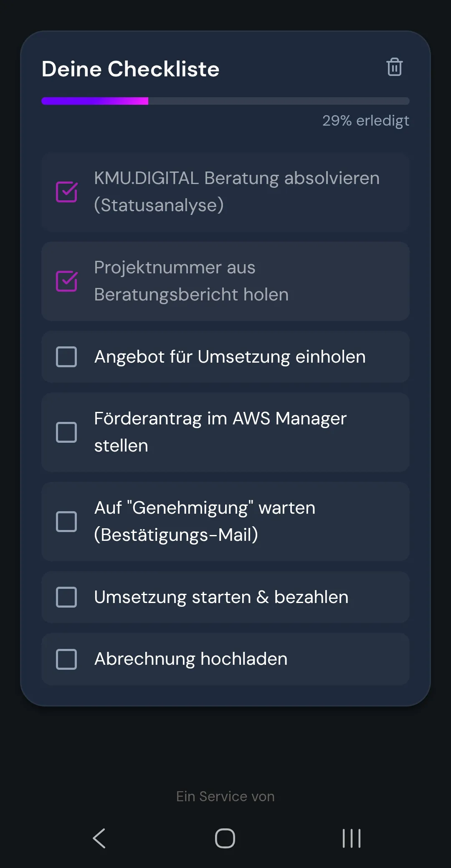Check Angebot für Umsetzung einholen box
Screen dimensions: 451x868
[66, 357]
